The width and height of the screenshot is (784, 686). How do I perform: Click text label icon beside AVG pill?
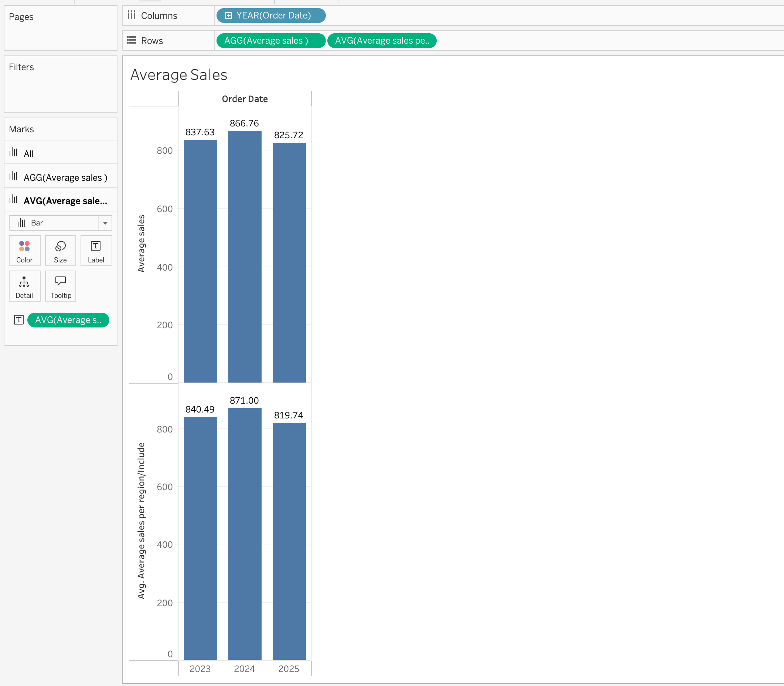point(19,320)
